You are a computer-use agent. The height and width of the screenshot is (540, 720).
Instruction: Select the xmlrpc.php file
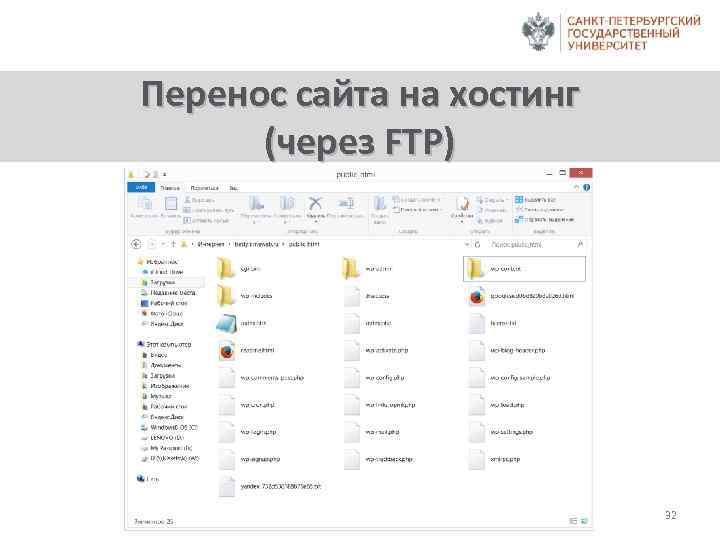point(494,459)
